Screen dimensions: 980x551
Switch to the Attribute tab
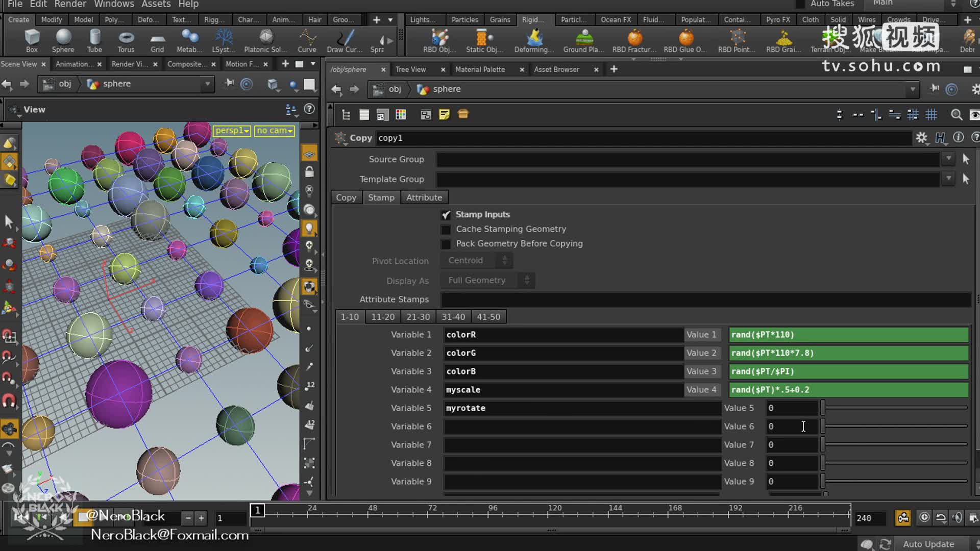[423, 196]
